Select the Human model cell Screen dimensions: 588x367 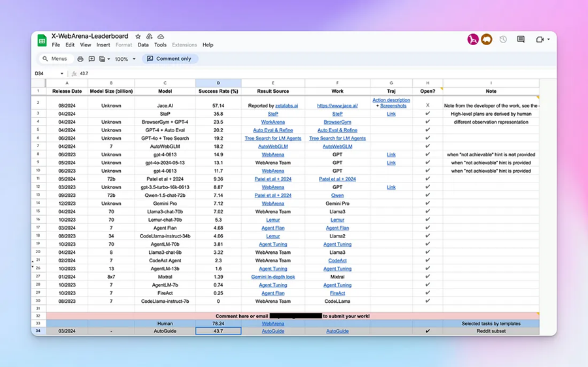(x=165, y=323)
